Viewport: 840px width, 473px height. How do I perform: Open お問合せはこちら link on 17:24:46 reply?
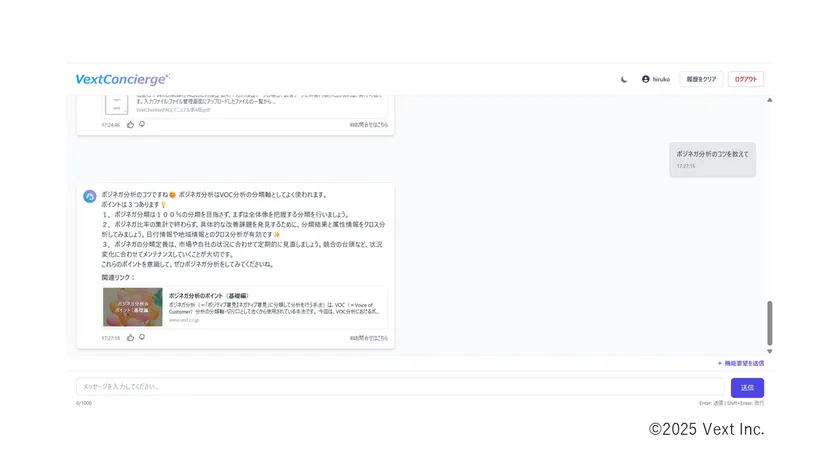tap(369, 125)
